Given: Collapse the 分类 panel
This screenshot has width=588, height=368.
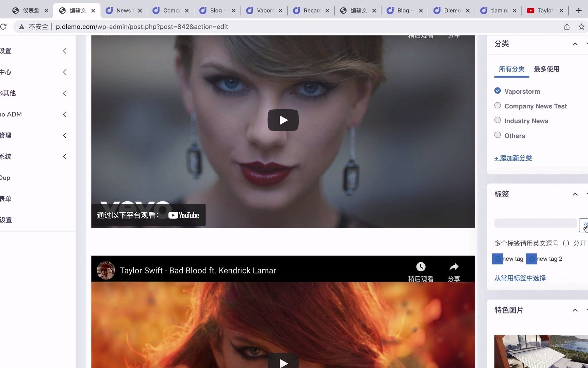Looking at the screenshot, I should [x=575, y=44].
